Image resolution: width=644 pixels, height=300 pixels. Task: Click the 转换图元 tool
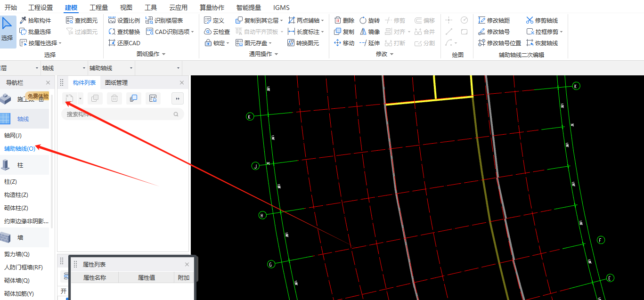click(x=303, y=43)
